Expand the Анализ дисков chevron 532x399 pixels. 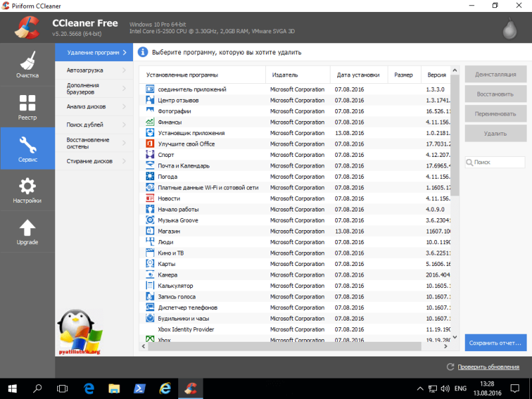(x=124, y=106)
